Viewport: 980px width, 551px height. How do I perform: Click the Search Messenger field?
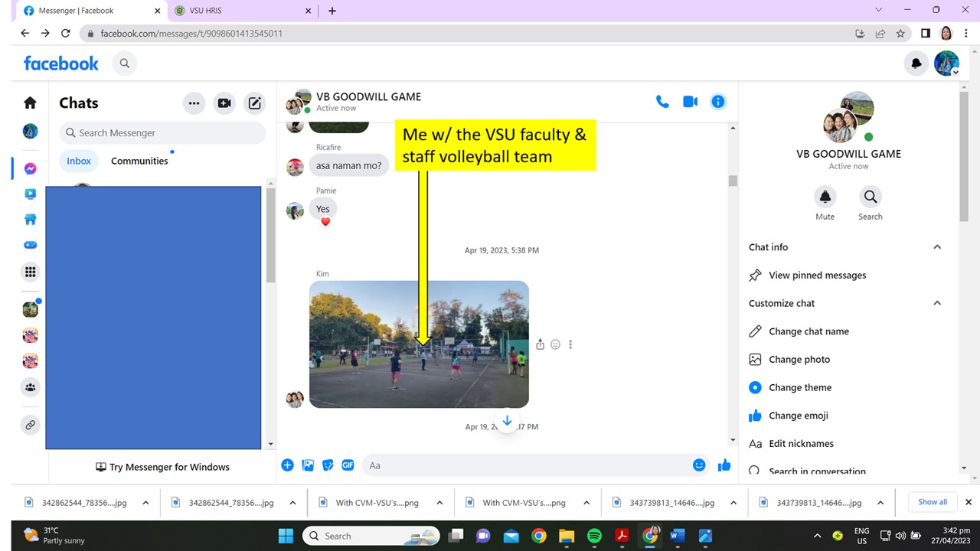coord(162,132)
